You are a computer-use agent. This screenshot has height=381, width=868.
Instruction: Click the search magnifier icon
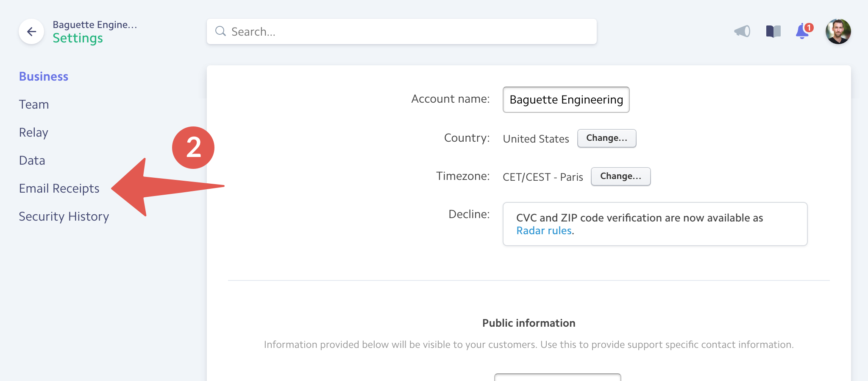(220, 31)
